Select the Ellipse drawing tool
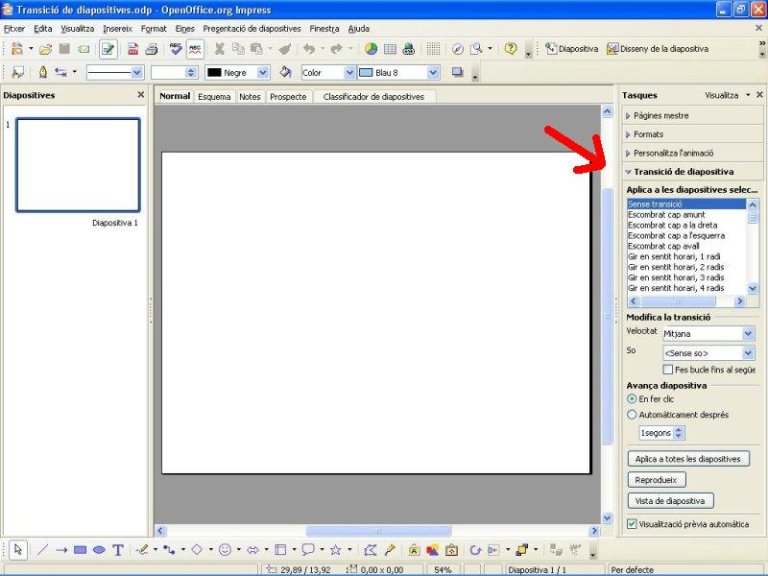Viewport: 768px width, 576px height. pos(99,550)
